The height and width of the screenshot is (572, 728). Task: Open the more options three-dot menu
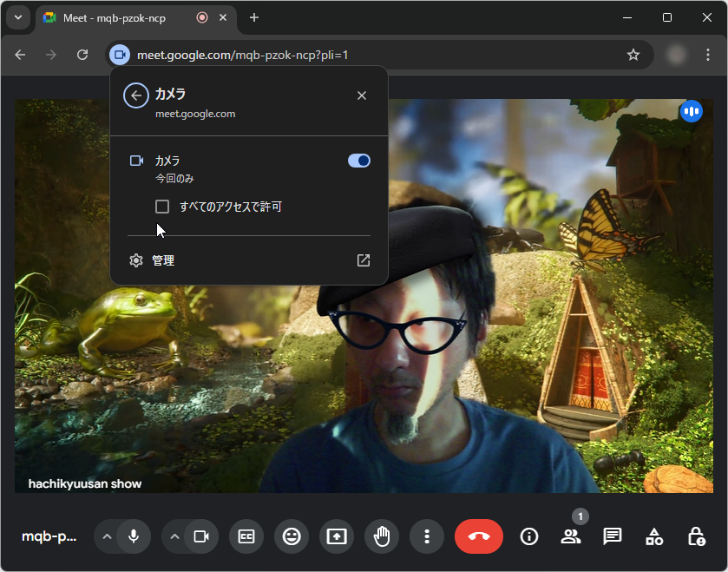tap(427, 536)
